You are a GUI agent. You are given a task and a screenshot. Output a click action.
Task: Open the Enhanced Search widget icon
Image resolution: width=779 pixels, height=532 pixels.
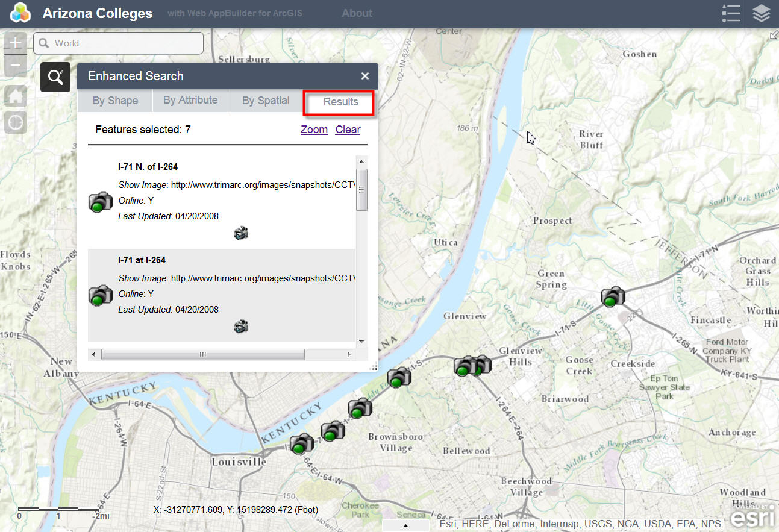[55, 77]
